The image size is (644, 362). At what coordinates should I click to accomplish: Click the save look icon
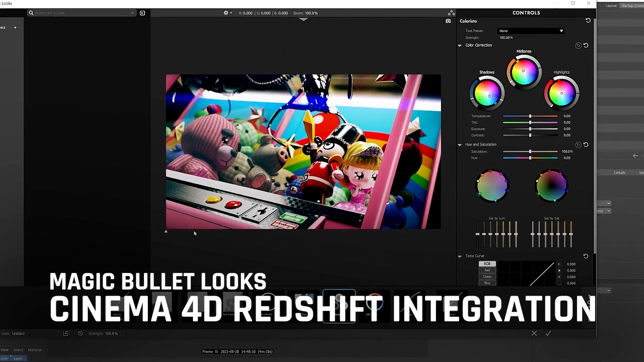66,333
